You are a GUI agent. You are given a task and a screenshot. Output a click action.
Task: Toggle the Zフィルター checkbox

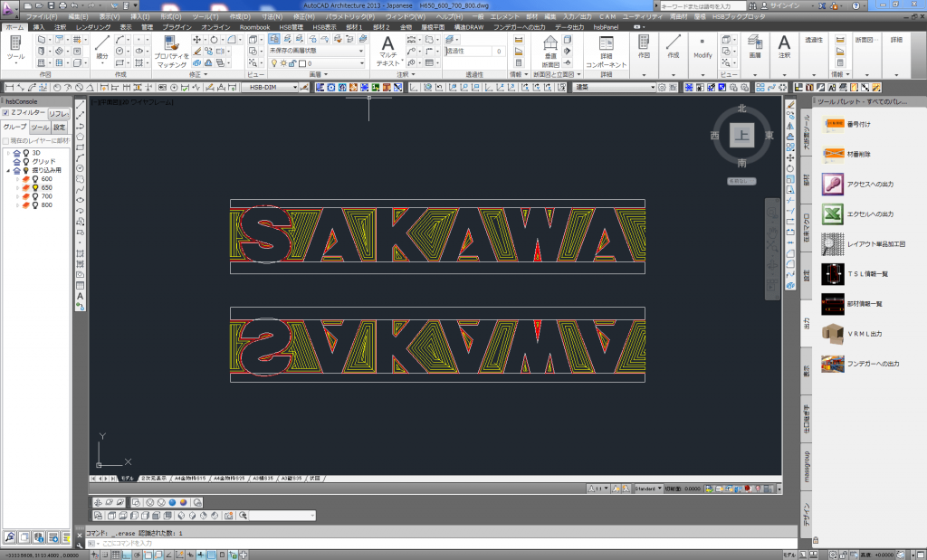coord(6,112)
